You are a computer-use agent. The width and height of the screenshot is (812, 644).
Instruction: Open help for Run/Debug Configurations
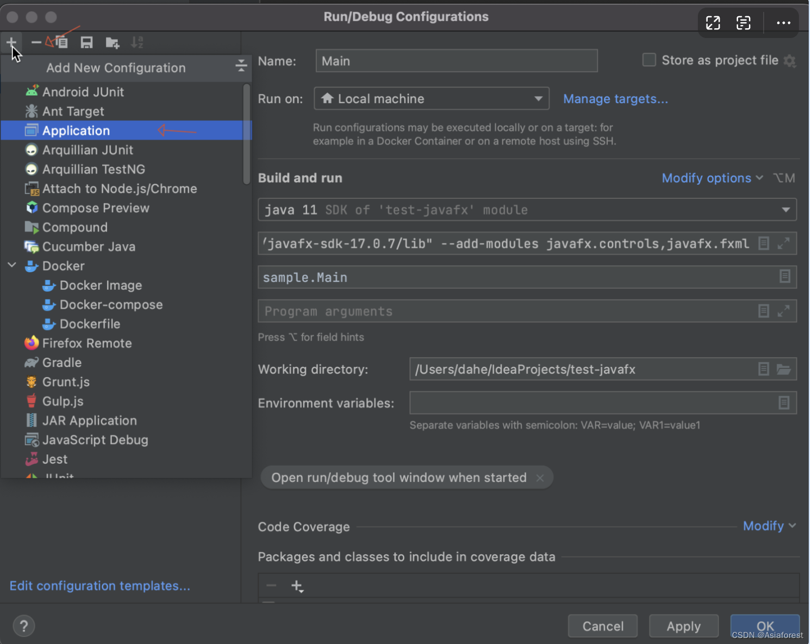(24, 626)
